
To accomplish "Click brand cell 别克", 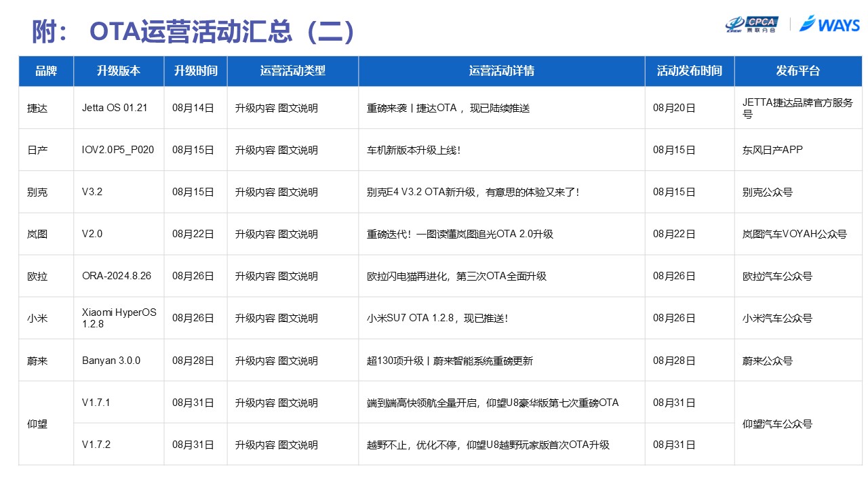I will (37, 192).
